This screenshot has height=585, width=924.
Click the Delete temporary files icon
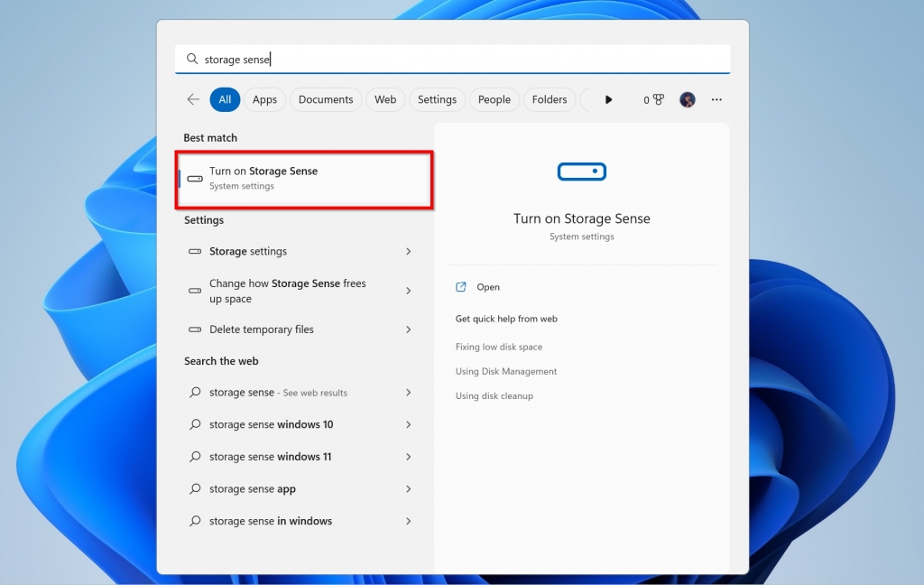(195, 329)
